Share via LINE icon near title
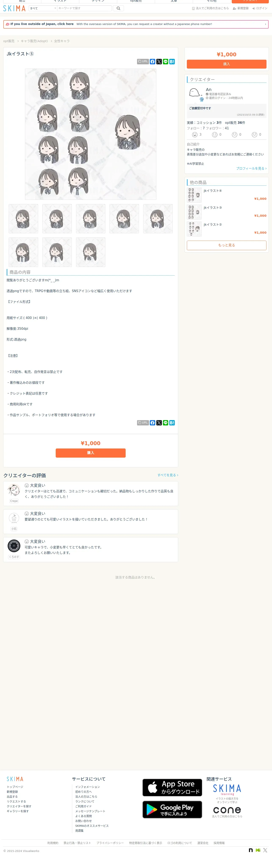 coord(165,62)
